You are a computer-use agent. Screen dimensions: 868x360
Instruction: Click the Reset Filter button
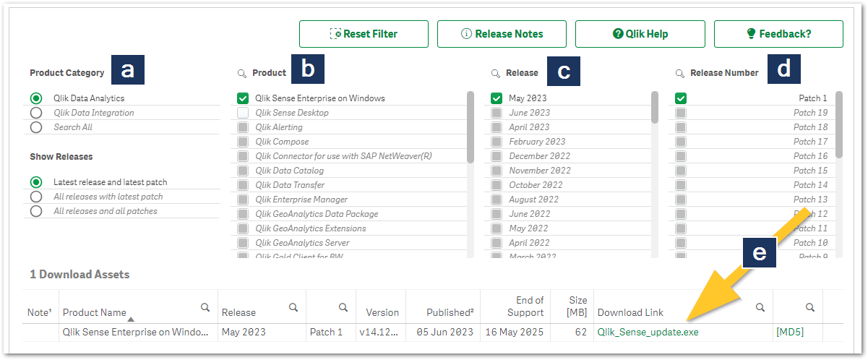tap(364, 34)
